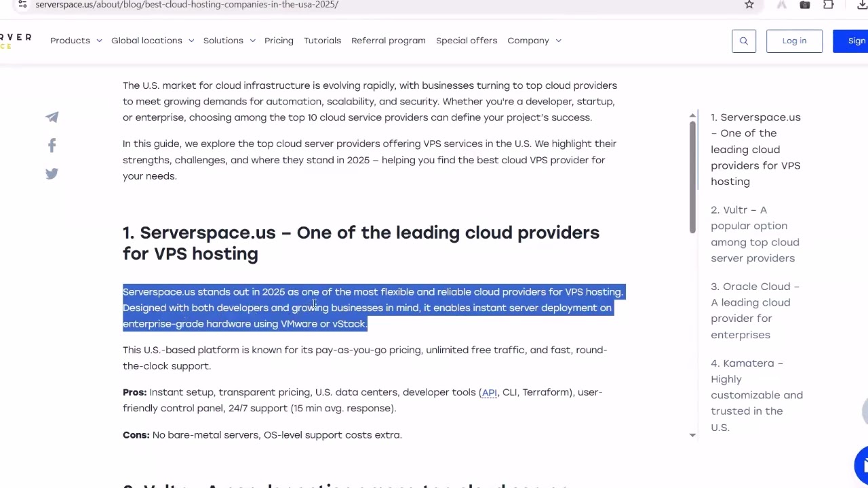Open site search with the magnifier icon
868x488 pixels.
[x=744, y=41]
